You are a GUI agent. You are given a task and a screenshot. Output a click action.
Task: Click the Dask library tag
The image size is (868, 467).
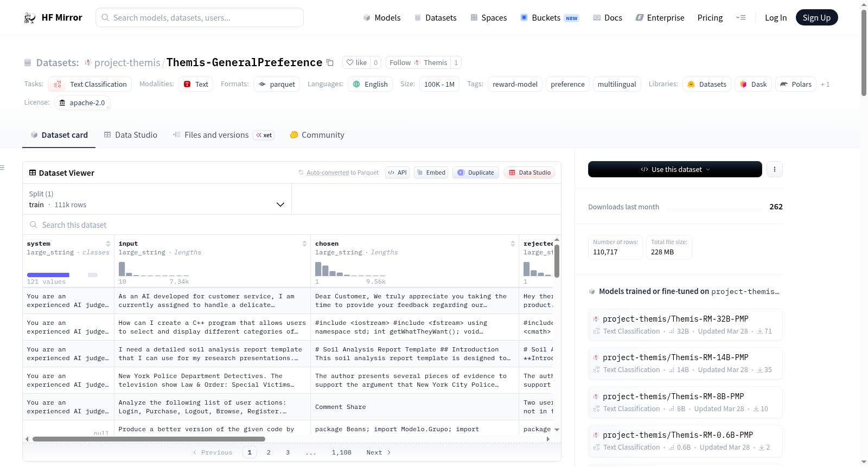tap(753, 84)
